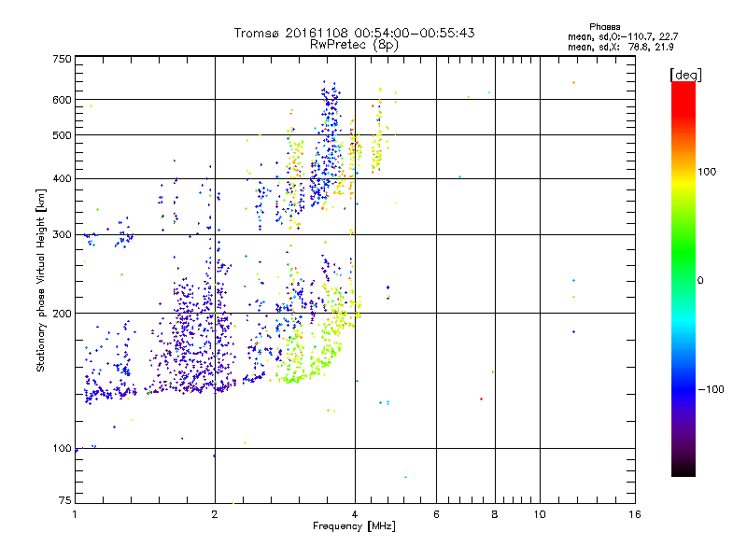Click the isolated red data point near 8 MHz
The height and width of the screenshot is (560, 747).
481,399
